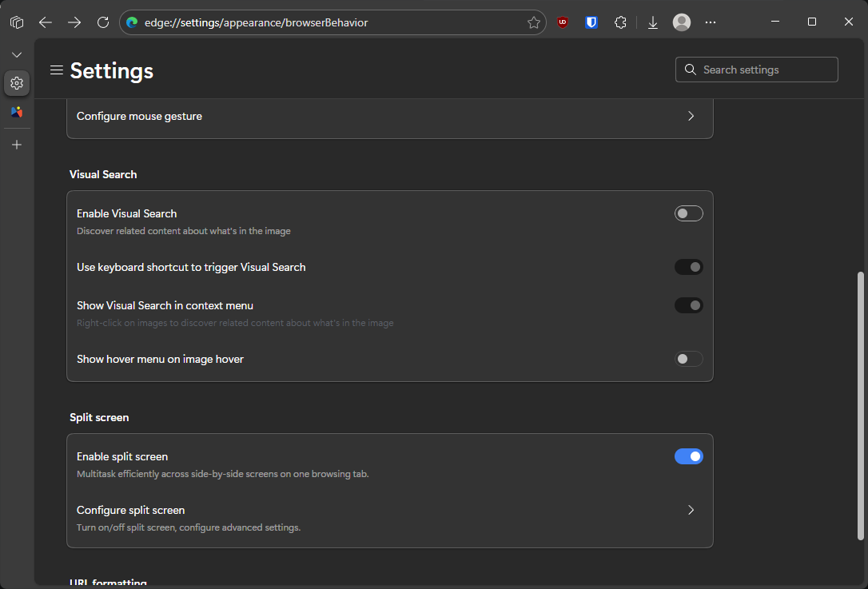Select the Settings tab in sidebar
Image resolution: width=868 pixels, height=589 pixels.
pyautogui.click(x=17, y=83)
